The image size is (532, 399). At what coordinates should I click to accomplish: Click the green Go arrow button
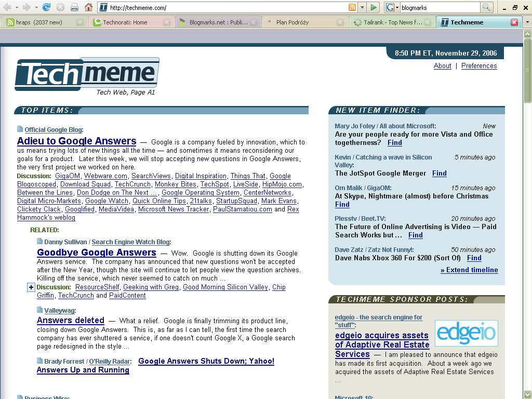point(373,7)
